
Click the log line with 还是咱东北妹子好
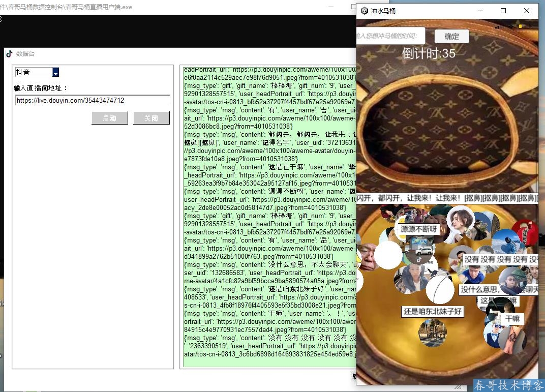click(270, 289)
